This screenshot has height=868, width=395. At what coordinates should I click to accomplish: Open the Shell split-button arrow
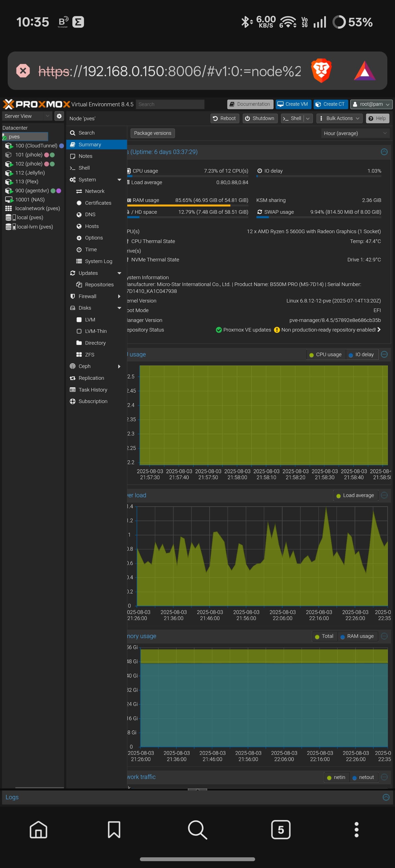[308, 118]
